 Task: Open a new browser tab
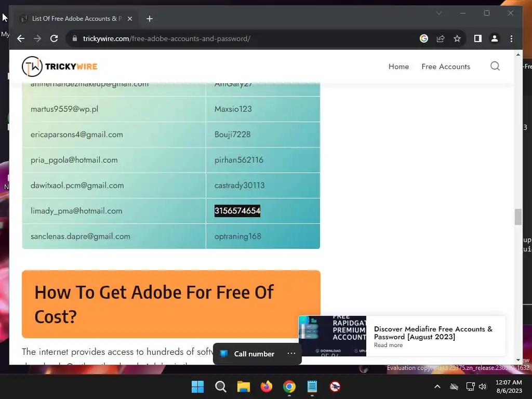point(150,19)
